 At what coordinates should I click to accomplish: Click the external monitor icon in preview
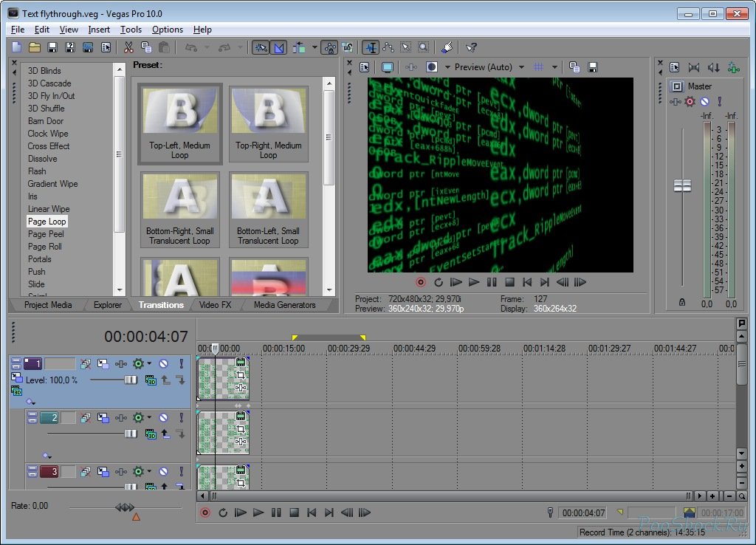click(x=388, y=67)
